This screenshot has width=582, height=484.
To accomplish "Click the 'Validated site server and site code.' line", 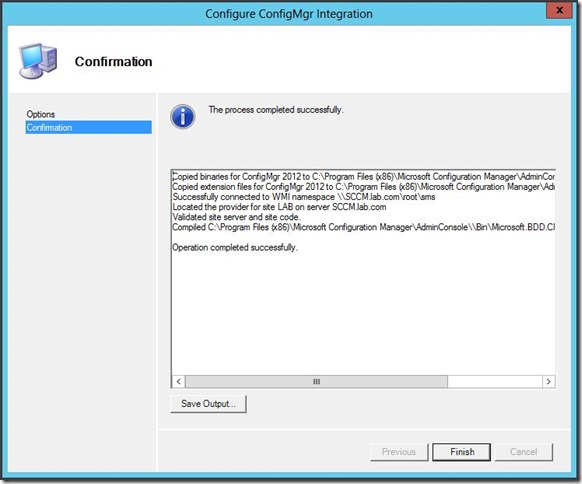I will click(x=236, y=217).
